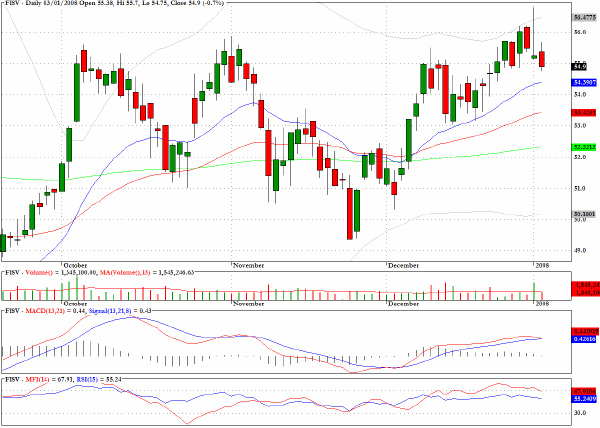Select MA(Volume(),15) value in volume header

[x=147, y=273]
